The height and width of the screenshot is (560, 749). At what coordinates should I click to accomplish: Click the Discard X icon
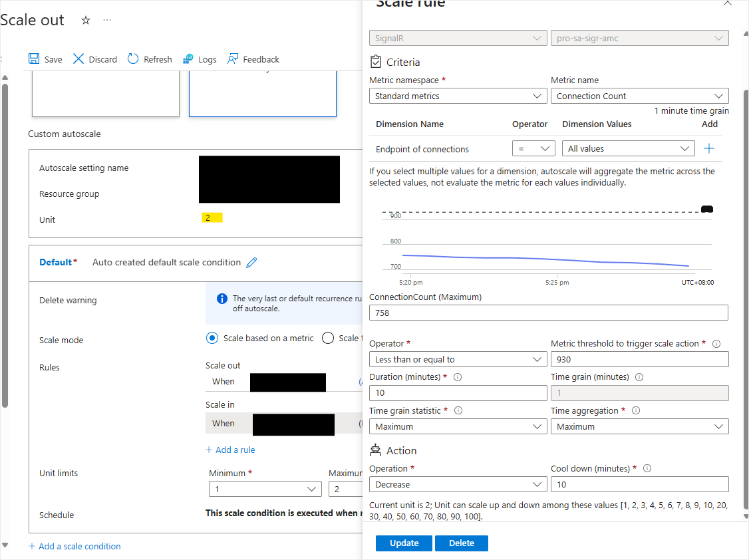78,59
